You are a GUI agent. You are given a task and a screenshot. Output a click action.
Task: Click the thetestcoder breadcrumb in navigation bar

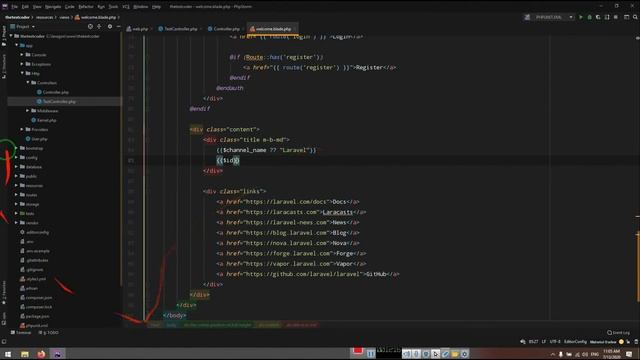pyautogui.click(x=17, y=17)
